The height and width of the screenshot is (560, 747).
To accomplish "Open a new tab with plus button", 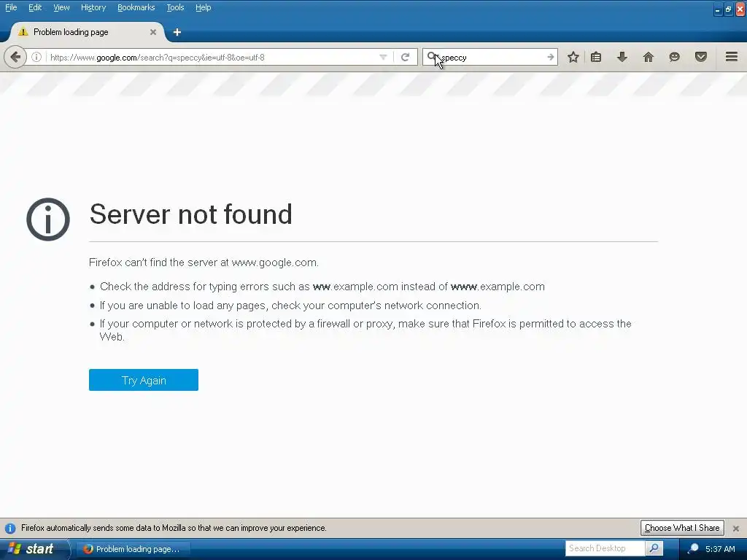I will click(177, 32).
